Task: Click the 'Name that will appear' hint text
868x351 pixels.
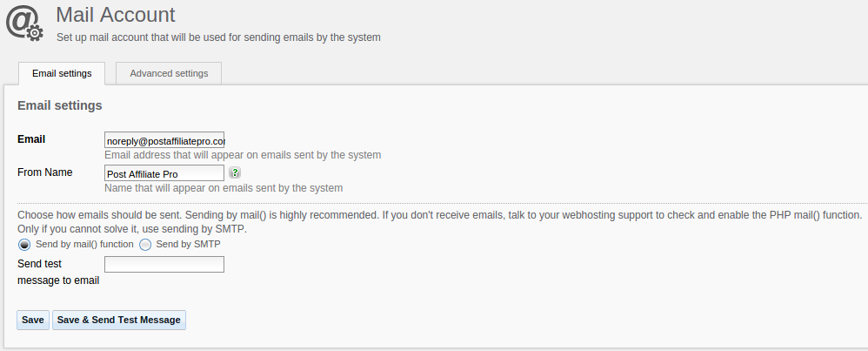Action: coord(224,188)
